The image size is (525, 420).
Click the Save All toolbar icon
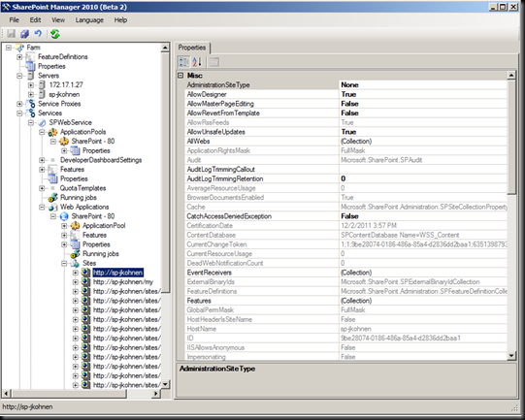pyautogui.click(x=24, y=34)
